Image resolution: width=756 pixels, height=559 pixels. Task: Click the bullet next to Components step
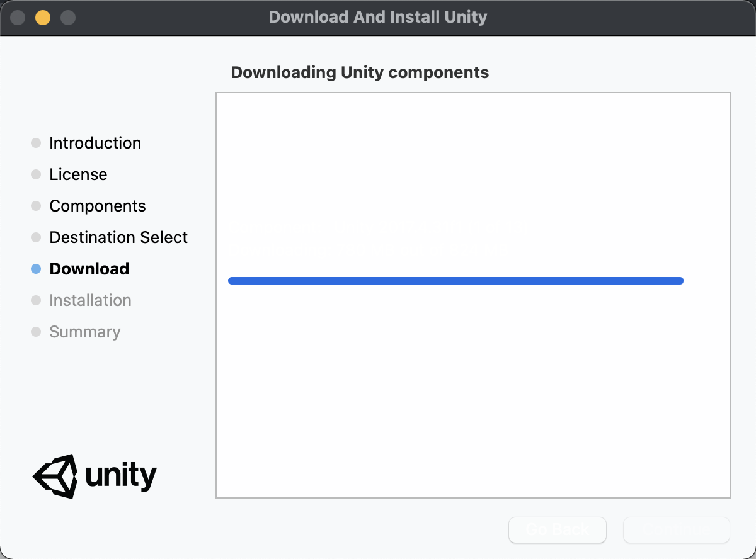(x=35, y=206)
